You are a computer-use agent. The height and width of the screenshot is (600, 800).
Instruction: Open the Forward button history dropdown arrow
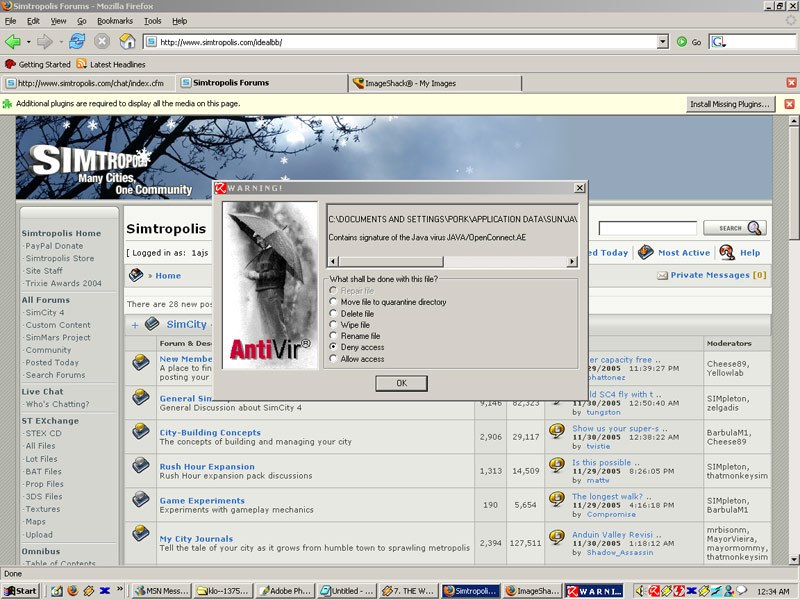[x=61, y=42]
